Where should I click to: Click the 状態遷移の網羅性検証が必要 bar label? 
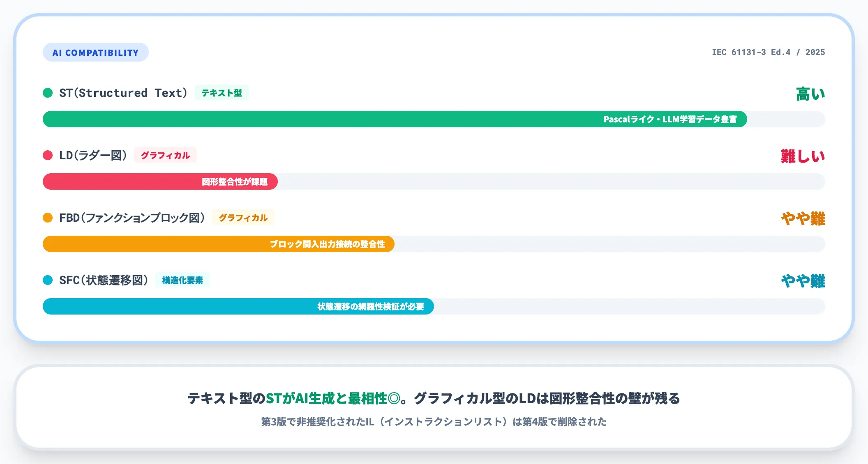coord(371,306)
